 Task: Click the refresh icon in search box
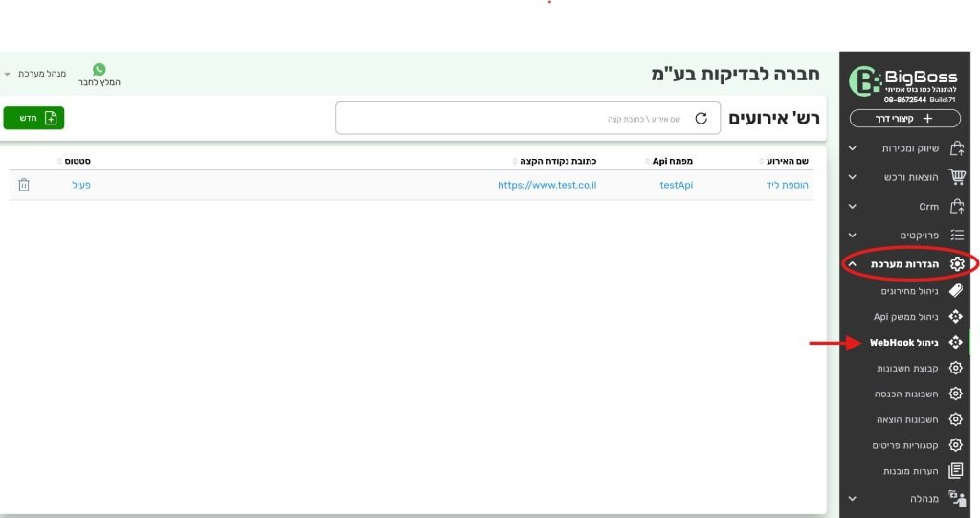coord(702,118)
